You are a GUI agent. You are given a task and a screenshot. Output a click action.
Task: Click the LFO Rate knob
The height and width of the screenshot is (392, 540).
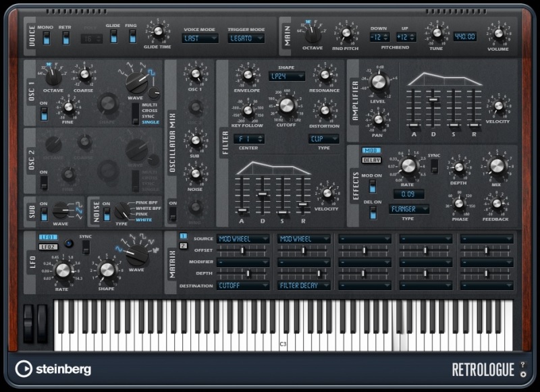(x=63, y=270)
